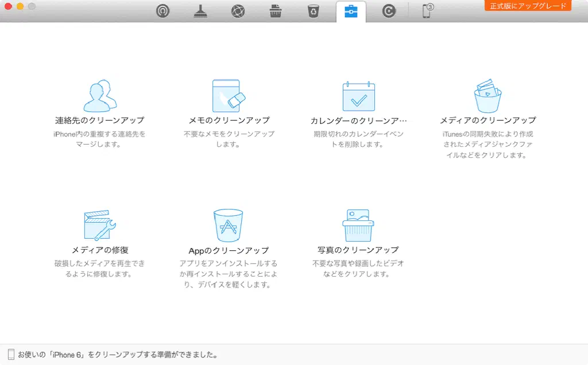Click the orange 正式版にアップグレード button
588x365 pixels.
528,6
